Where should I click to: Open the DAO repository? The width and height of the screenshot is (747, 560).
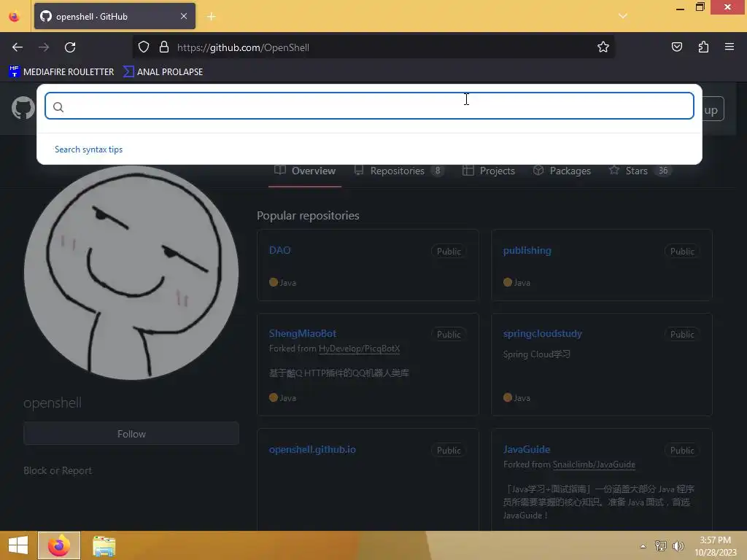pos(279,251)
